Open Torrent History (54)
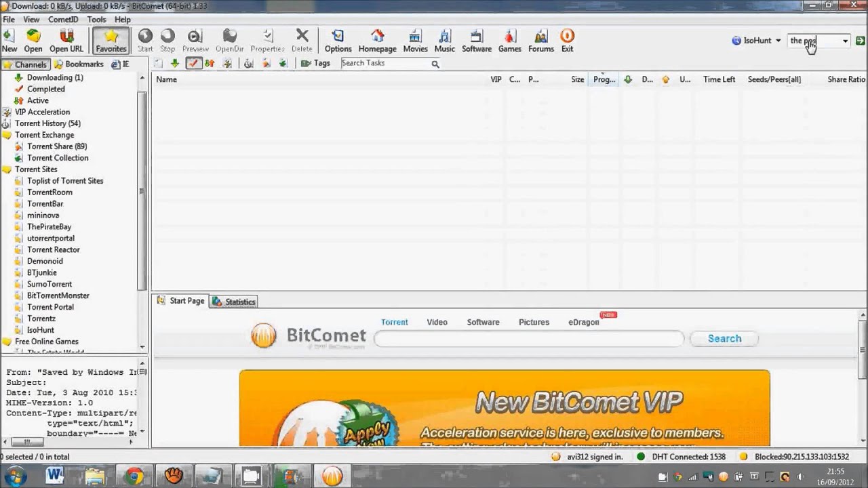 [47, 123]
